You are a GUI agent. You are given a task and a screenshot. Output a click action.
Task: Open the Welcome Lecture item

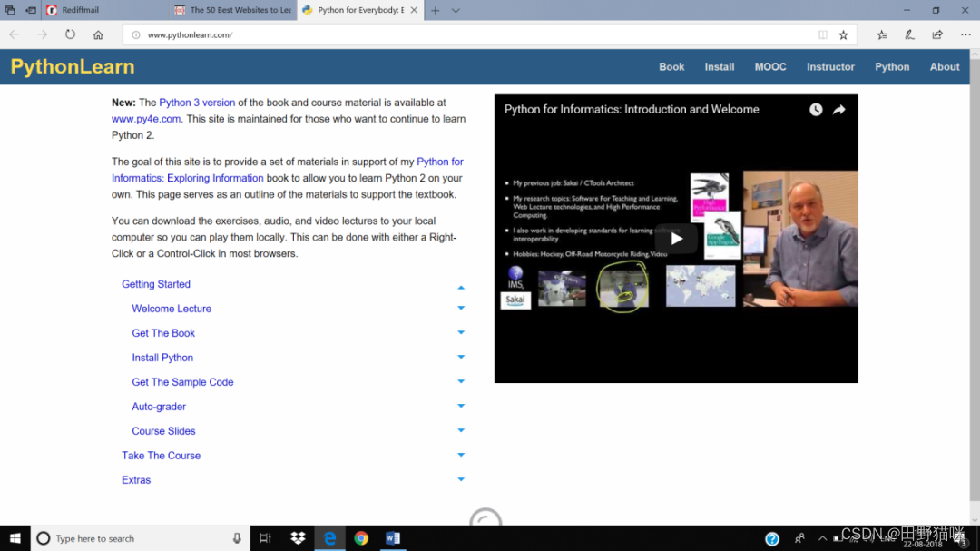click(171, 309)
